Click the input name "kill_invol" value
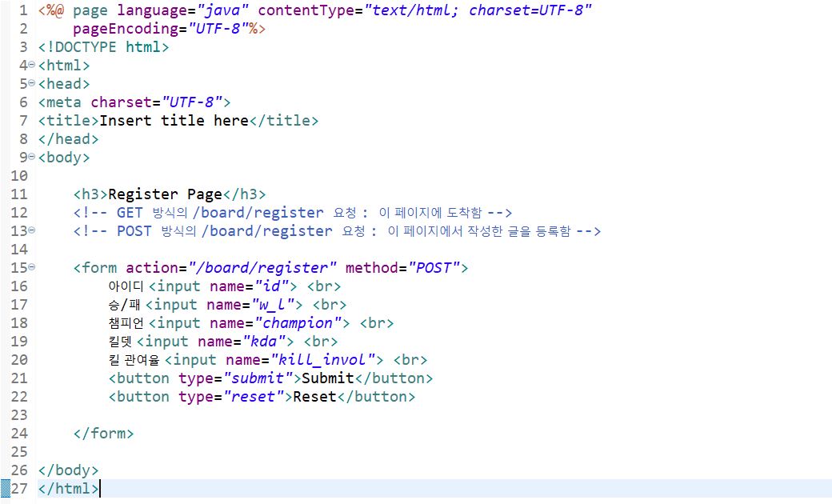 pyautogui.click(x=323, y=360)
